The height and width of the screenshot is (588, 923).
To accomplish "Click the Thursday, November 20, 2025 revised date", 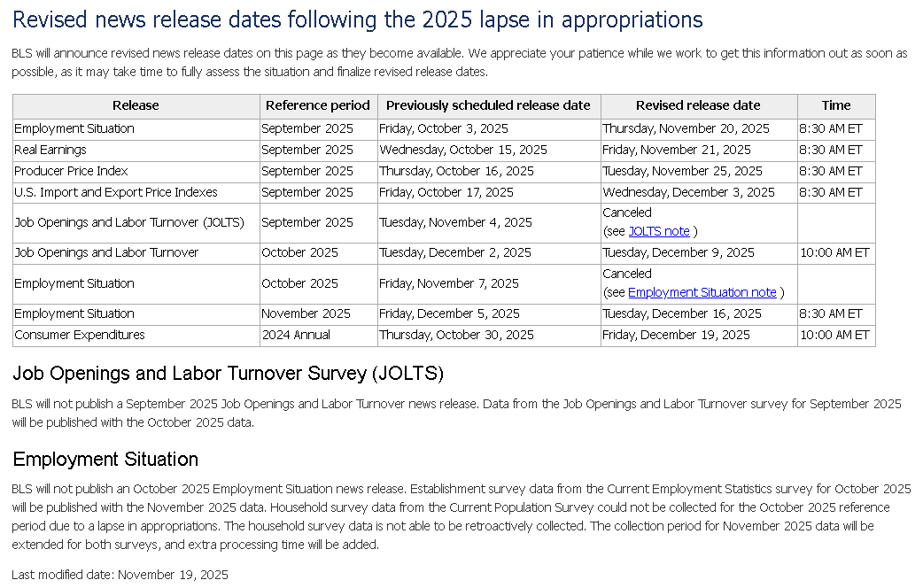I will click(686, 128).
